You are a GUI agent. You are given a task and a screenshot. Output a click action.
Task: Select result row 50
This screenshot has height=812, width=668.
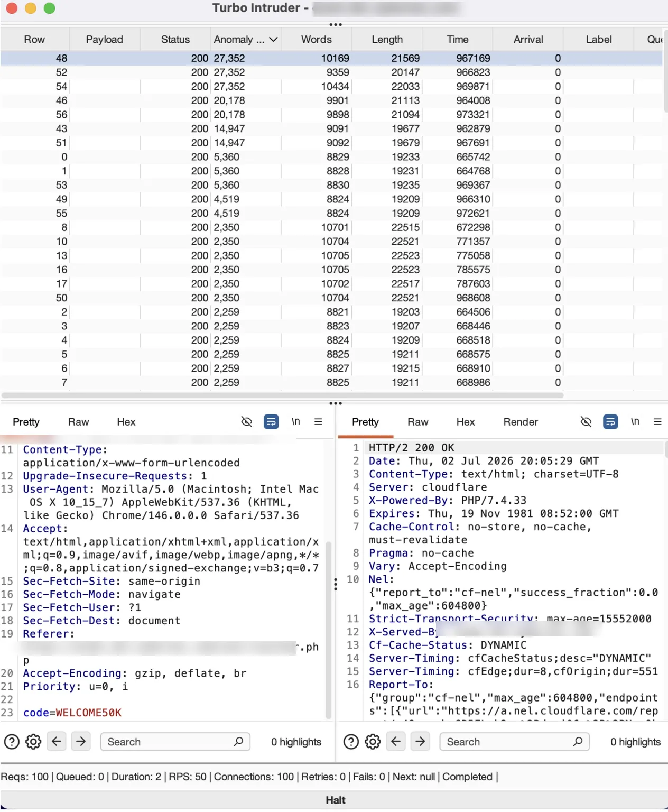click(331, 298)
